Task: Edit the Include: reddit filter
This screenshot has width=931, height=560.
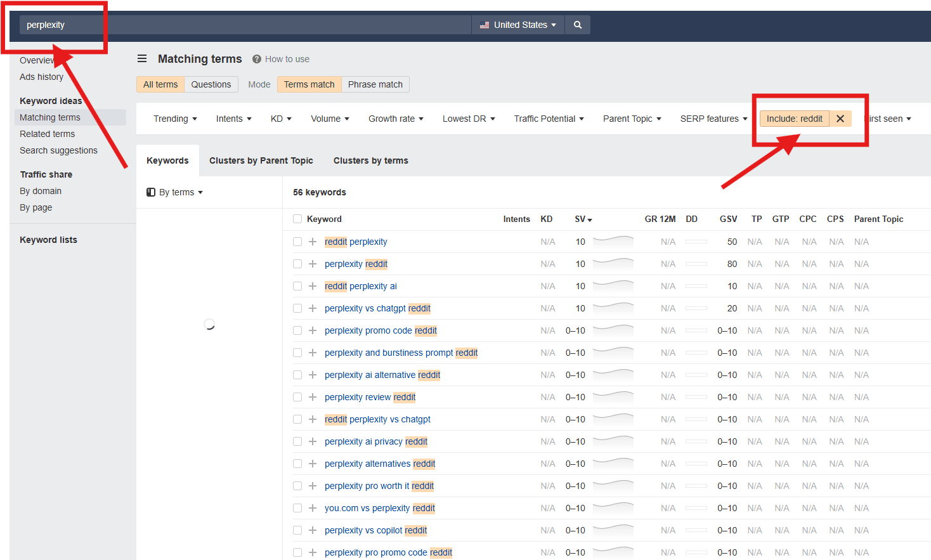Action: click(795, 119)
